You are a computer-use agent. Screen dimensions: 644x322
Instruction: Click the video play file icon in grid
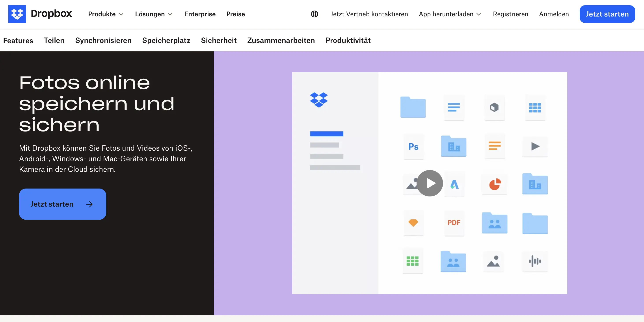[x=535, y=146]
